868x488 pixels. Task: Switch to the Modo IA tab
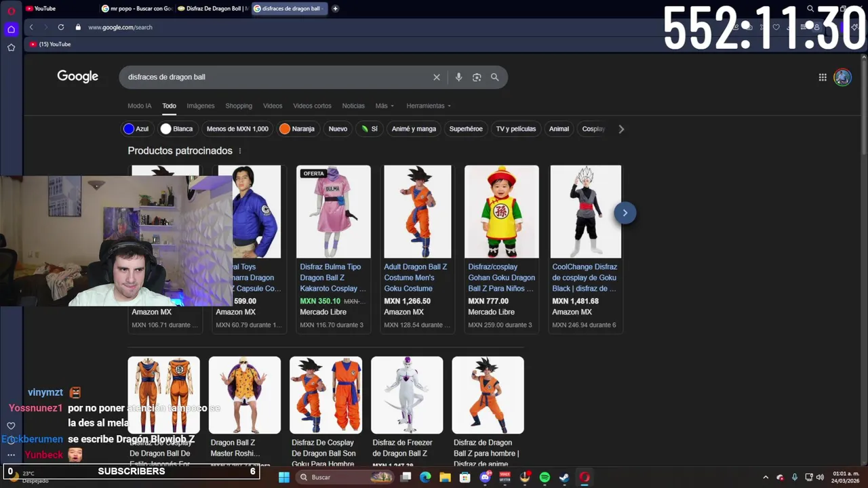[140, 106]
